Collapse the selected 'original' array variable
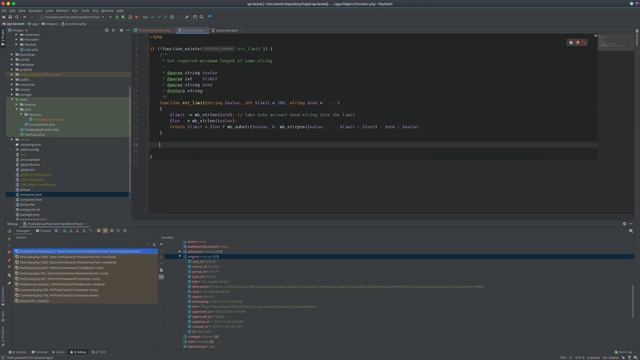640x360 pixels. click(180, 257)
